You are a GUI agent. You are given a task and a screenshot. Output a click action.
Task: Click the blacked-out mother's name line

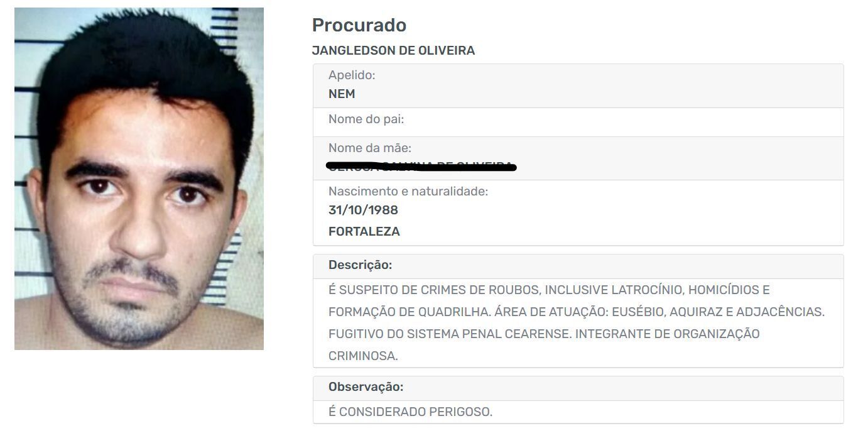pos(421,167)
